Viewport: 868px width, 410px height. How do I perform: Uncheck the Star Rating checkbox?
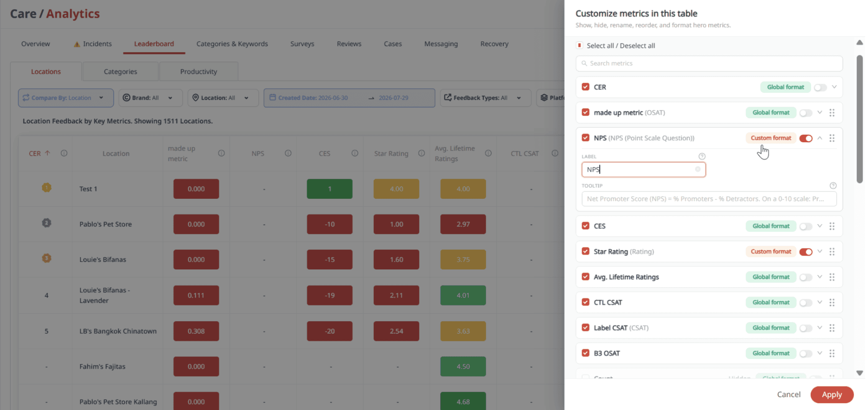pyautogui.click(x=585, y=251)
